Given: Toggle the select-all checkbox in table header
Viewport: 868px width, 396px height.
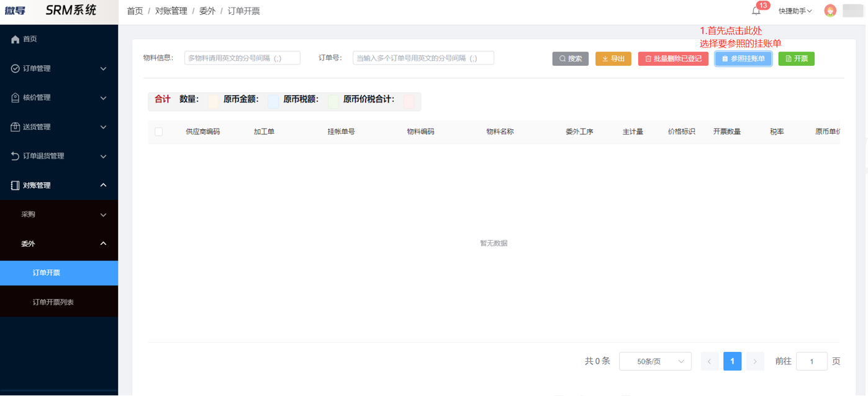Looking at the screenshot, I should point(158,132).
